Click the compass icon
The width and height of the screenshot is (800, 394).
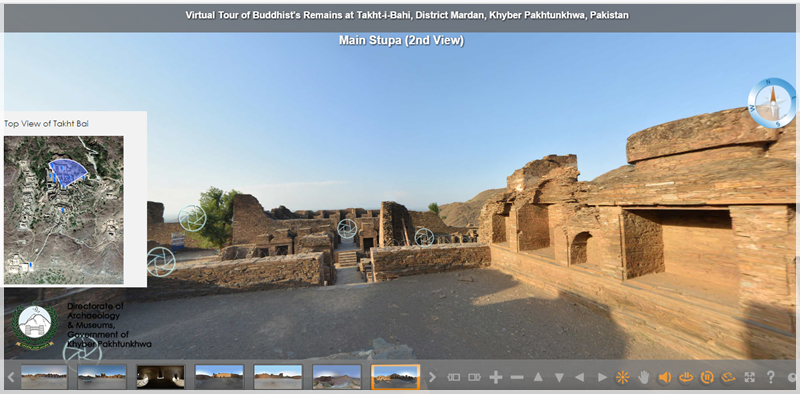tap(772, 103)
